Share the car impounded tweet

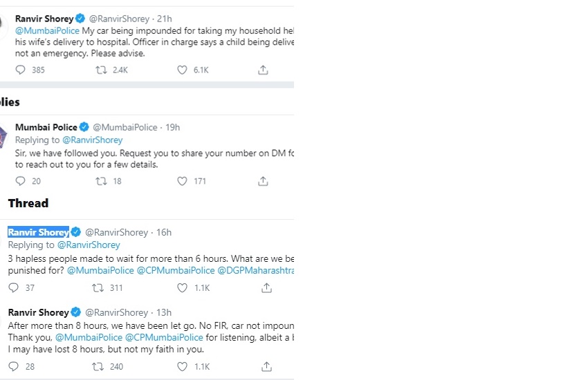tap(263, 70)
